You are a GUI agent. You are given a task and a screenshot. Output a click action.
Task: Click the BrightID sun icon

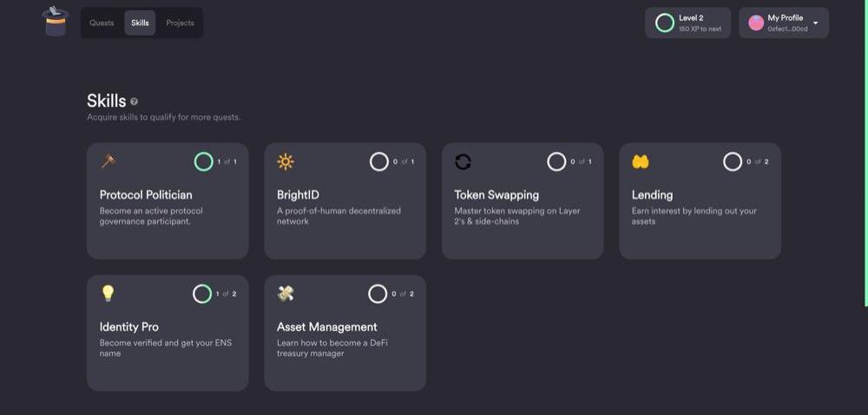[286, 161]
